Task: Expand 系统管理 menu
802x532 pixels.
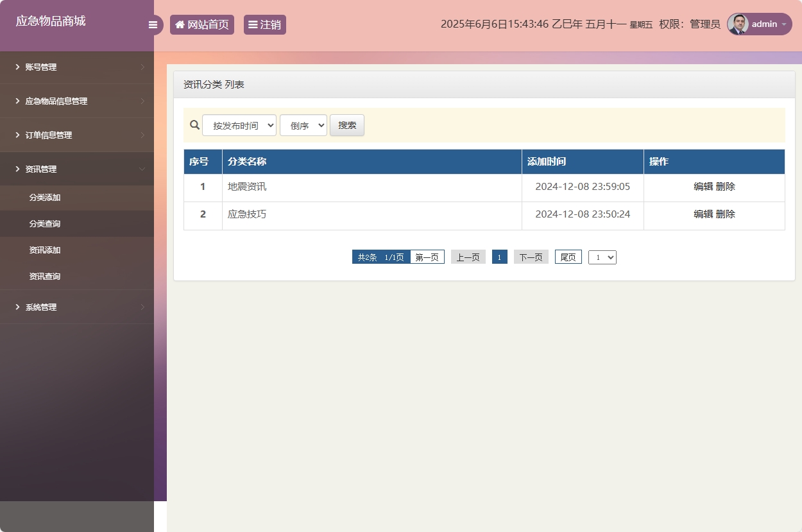Action: [77, 307]
